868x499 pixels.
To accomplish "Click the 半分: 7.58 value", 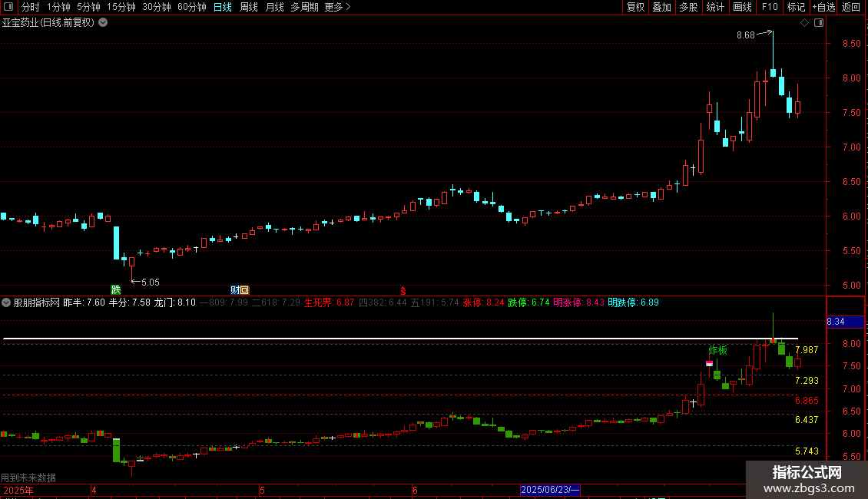I will (130, 302).
